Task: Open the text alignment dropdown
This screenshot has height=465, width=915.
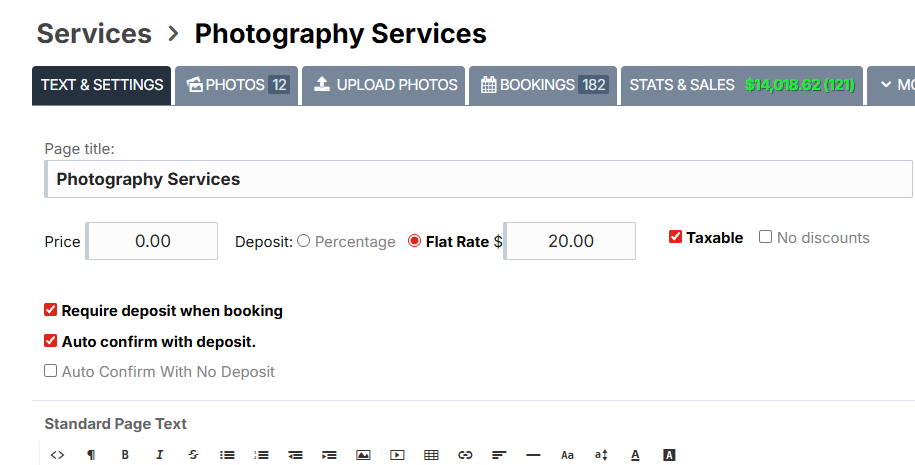Action: click(499, 454)
